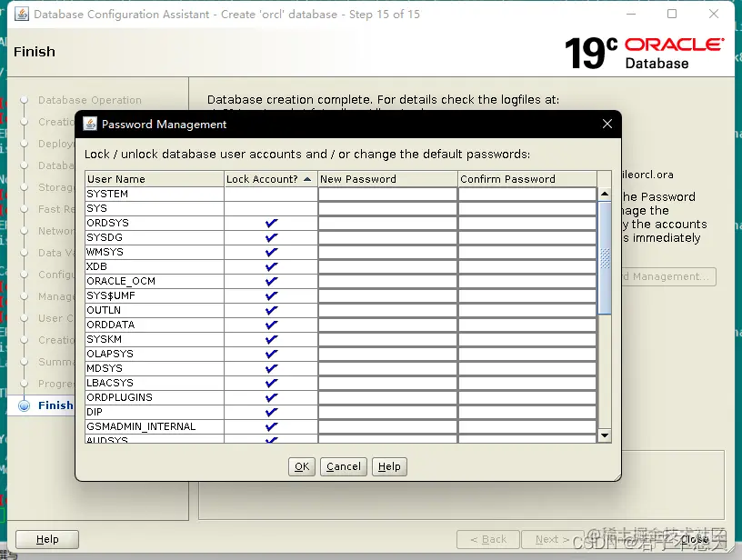The width and height of the screenshot is (742, 560).
Task: Click scrollbar down arrow in account table
Action: tap(605, 435)
